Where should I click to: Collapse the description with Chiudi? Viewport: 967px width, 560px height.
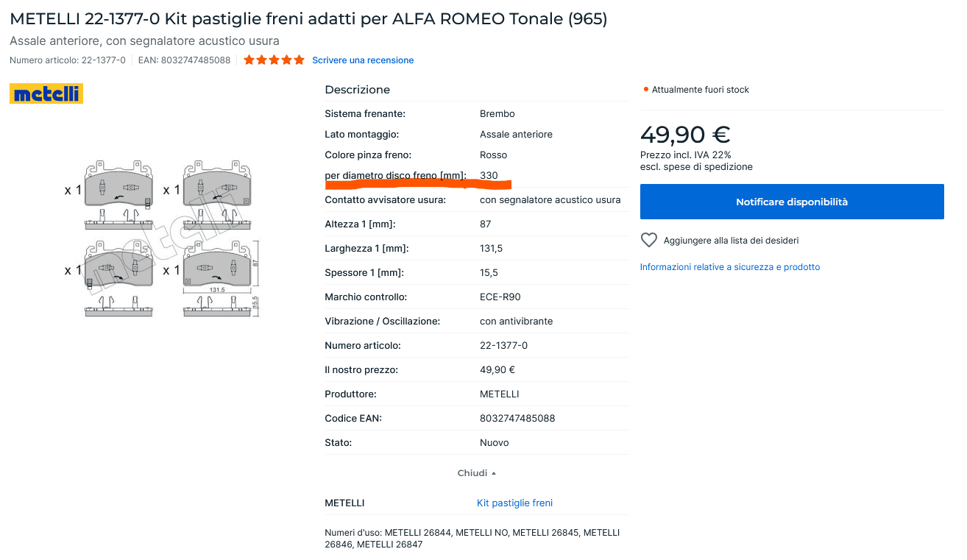pos(476,473)
